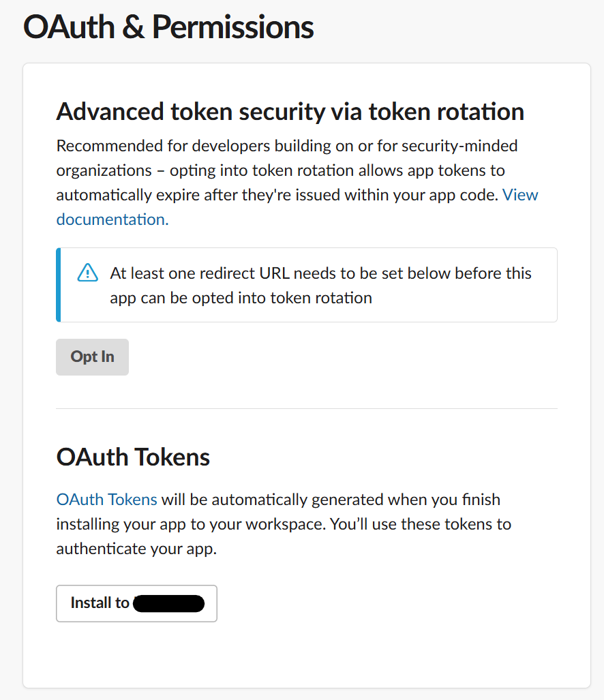604x700 pixels.
Task: Click the blue accent bar on alert banner
Action: [x=59, y=285]
